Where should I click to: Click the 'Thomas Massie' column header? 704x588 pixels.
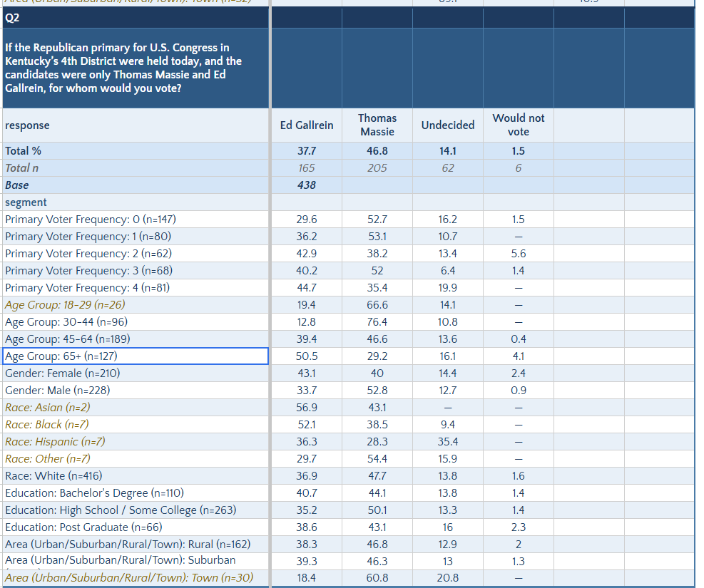pyautogui.click(x=377, y=125)
